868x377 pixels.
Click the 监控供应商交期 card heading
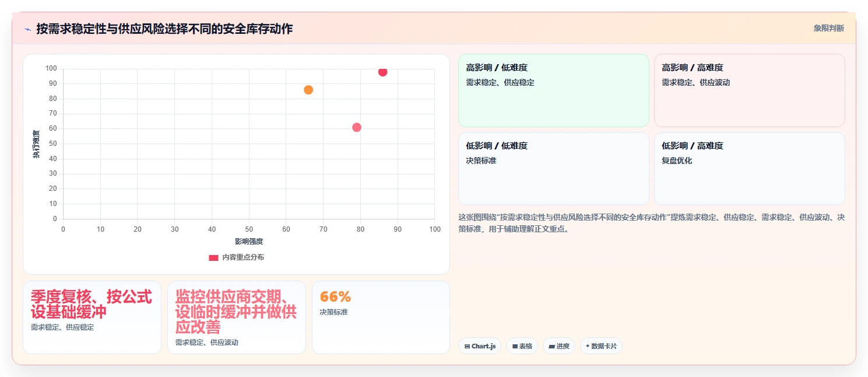236,312
